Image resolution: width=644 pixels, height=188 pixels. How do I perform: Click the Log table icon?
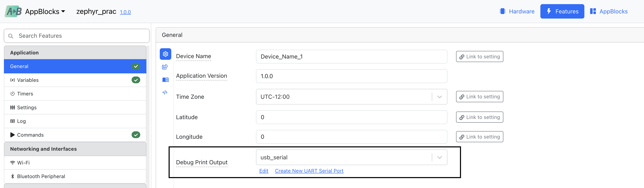pos(13,121)
